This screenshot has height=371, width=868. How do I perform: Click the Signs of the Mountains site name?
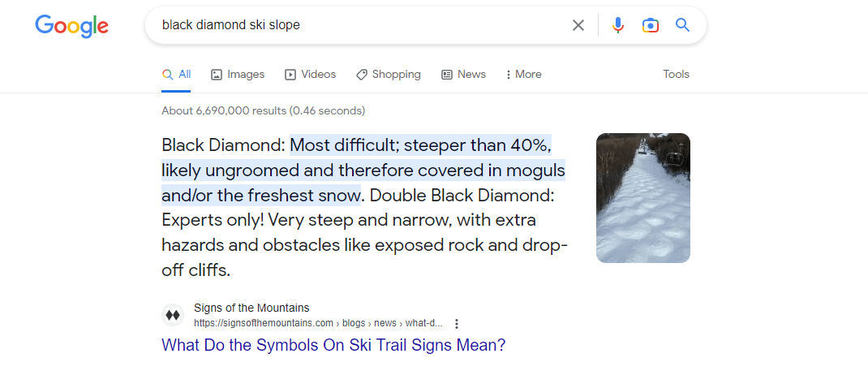[251, 308]
